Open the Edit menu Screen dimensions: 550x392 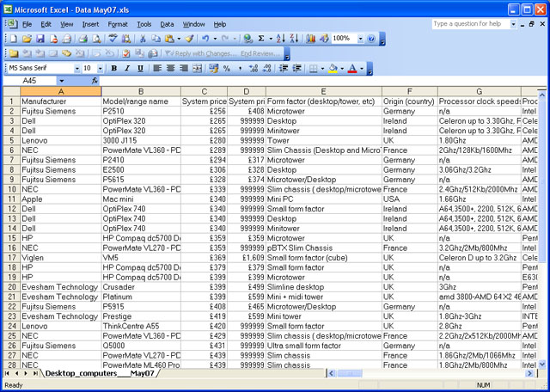point(46,24)
